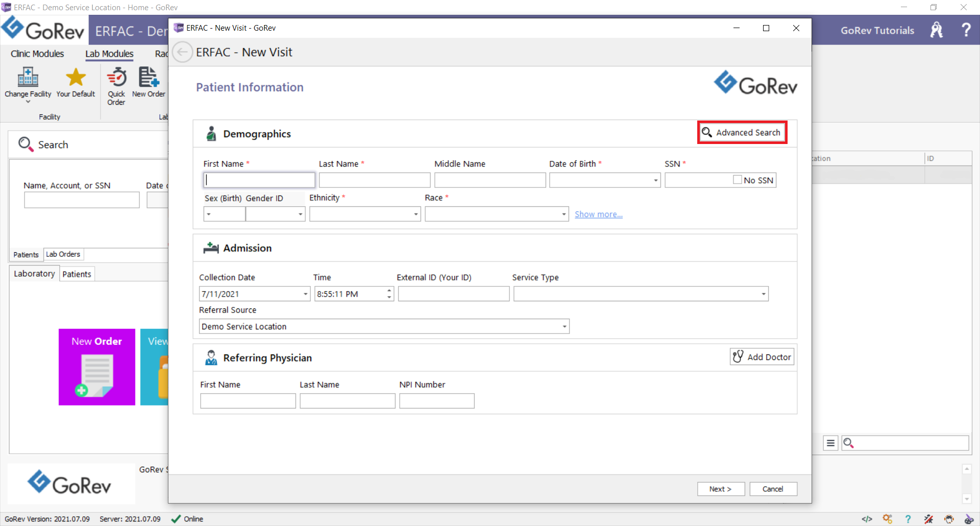Viewport: 980px width, 526px height.
Task: Click the Change Facility icon
Action: click(28, 77)
